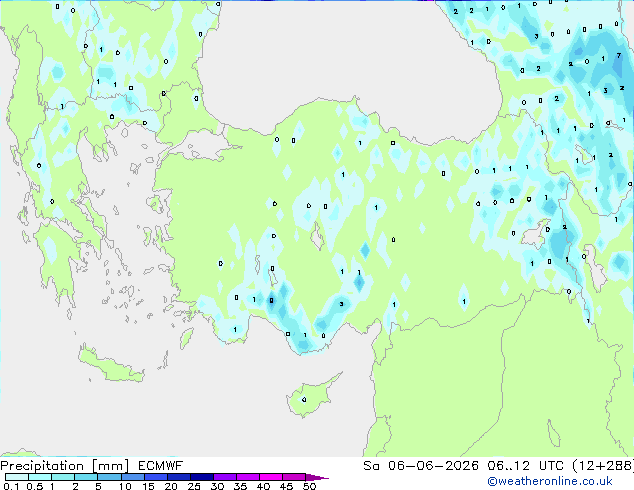Pick the 15–20 mm blue legend swatch
The image size is (634, 490).
(155, 477)
